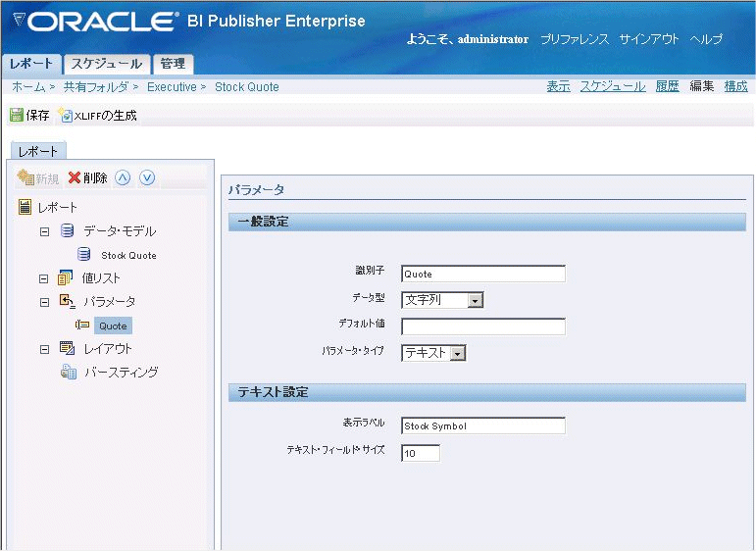Switch to the レポート main tab

point(31,64)
